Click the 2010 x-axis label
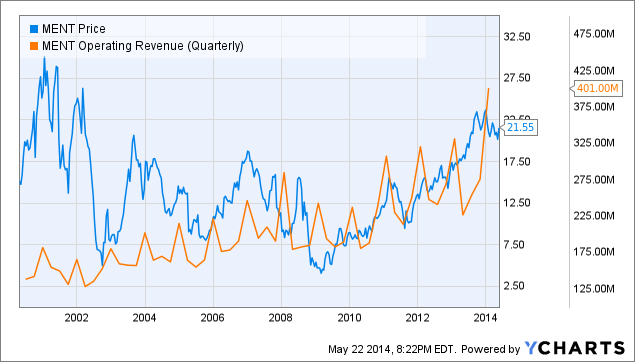Screen dimensions: 635x362 pos(349,318)
